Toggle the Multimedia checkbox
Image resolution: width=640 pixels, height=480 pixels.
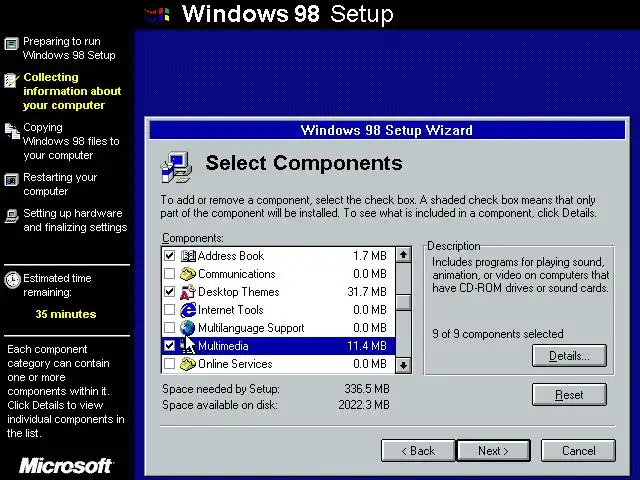169,346
